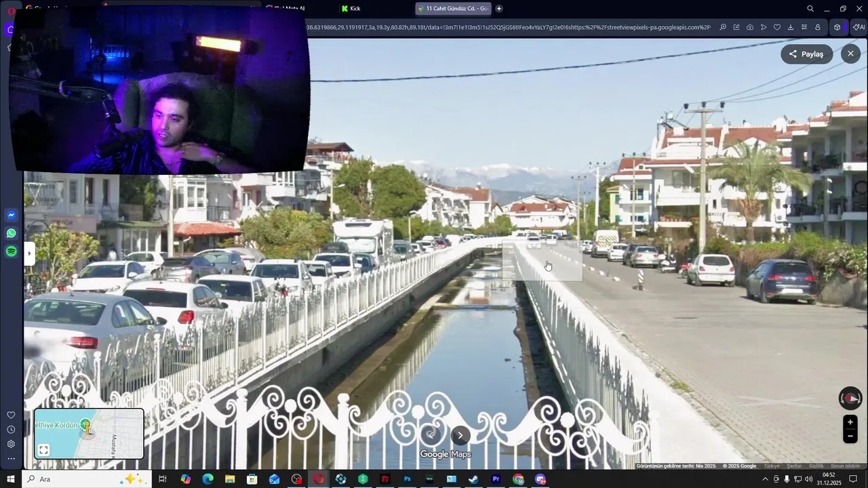The height and width of the screenshot is (488, 868).
Task: Open the profile account icon
Action: (x=818, y=27)
